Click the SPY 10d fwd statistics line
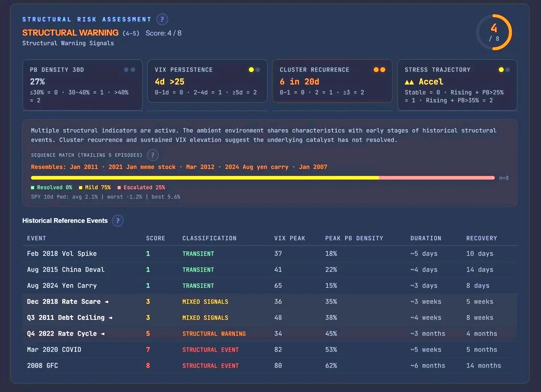This screenshot has height=392, width=541. 106,197
